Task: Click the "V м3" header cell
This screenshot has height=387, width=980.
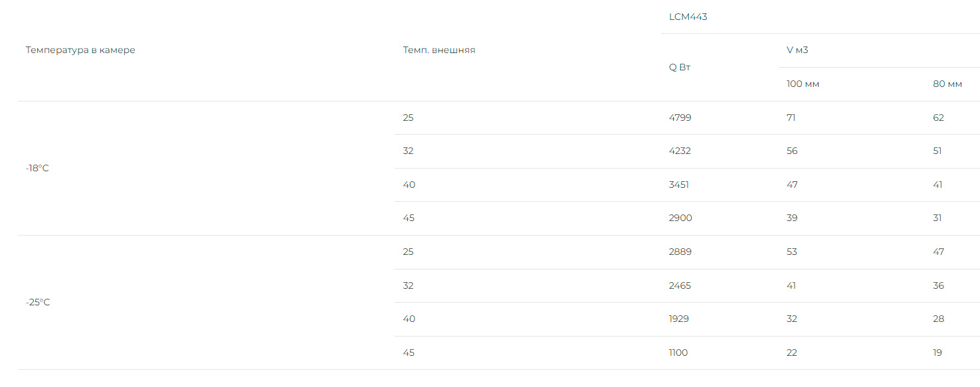Action: coord(797,50)
